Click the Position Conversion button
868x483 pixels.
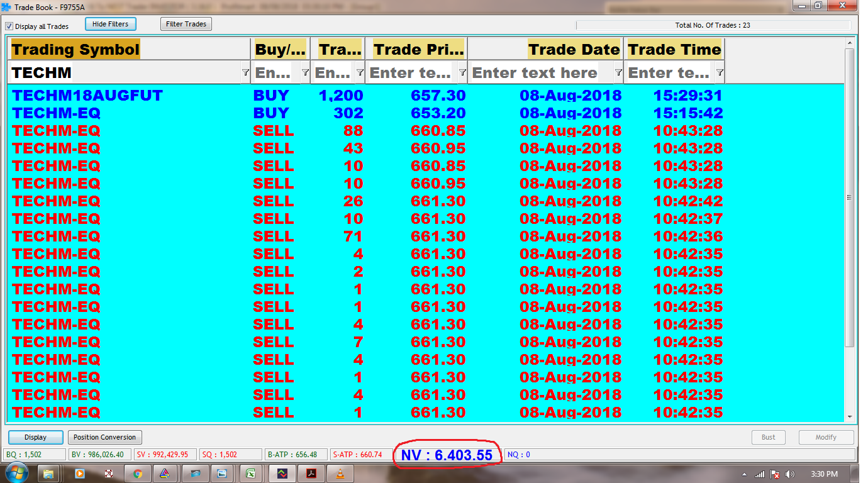point(104,437)
